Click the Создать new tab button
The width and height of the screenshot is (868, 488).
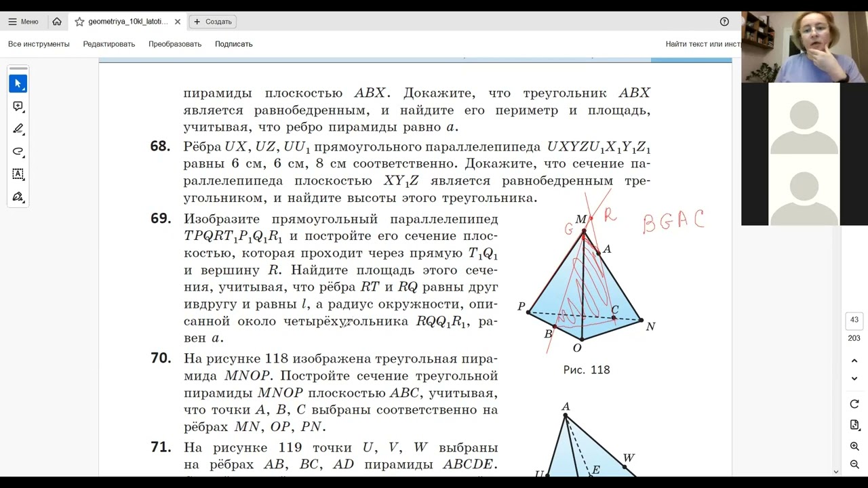tap(212, 22)
